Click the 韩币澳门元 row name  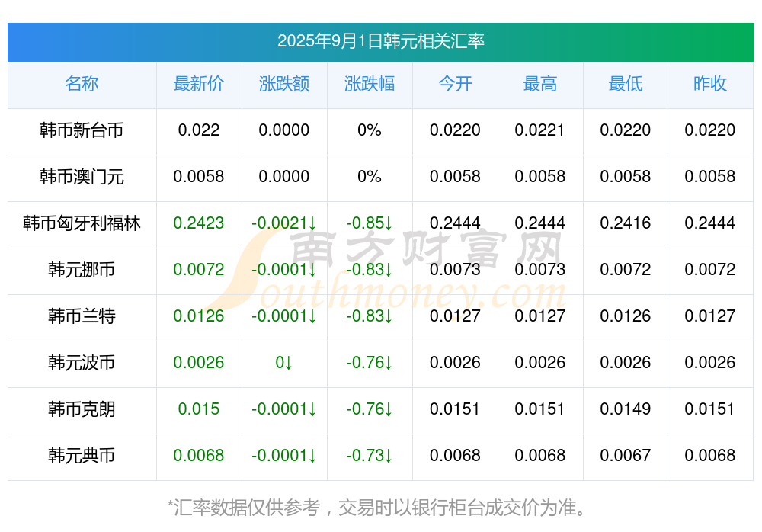tap(82, 177)
